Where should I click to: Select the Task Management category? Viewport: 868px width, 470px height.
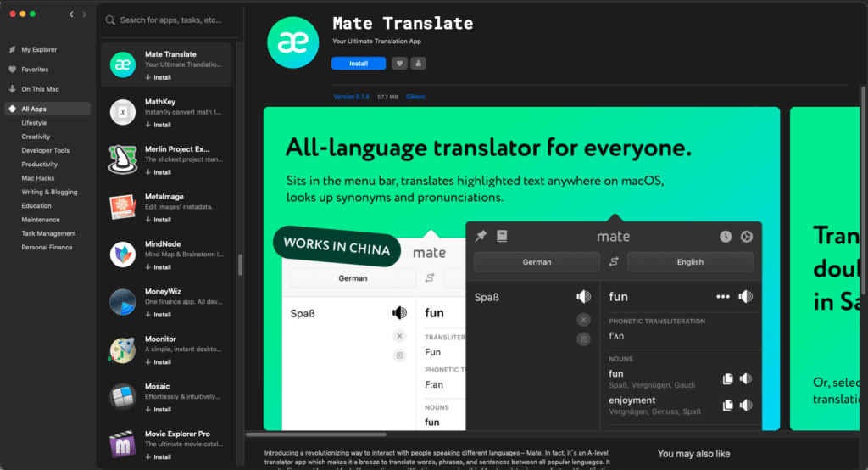(48, 234)
